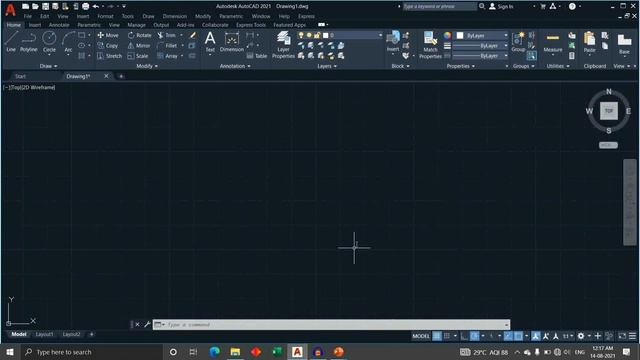
Task: Select the Erase pencil icon
Action: point(193,35)
